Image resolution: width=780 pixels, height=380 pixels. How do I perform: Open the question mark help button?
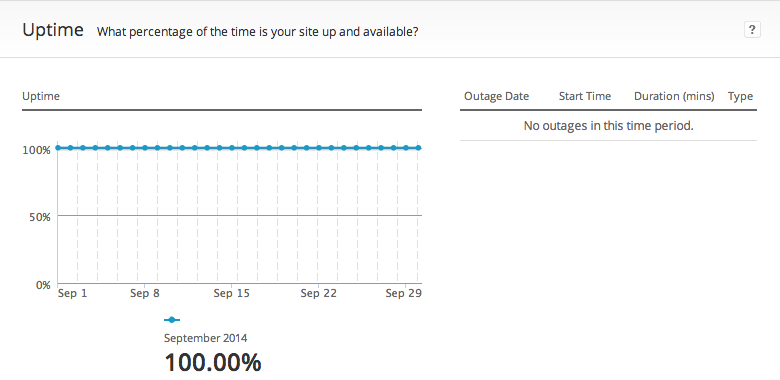pos(752,30)
